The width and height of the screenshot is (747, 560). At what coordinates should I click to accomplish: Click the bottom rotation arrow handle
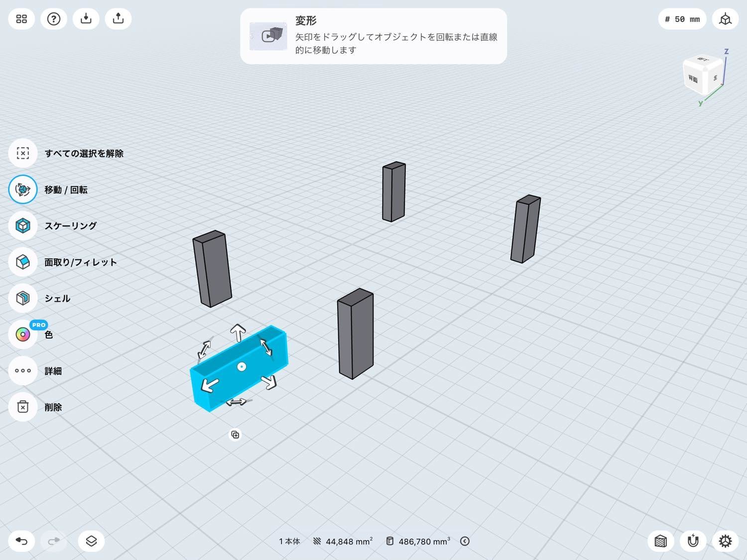236,402
